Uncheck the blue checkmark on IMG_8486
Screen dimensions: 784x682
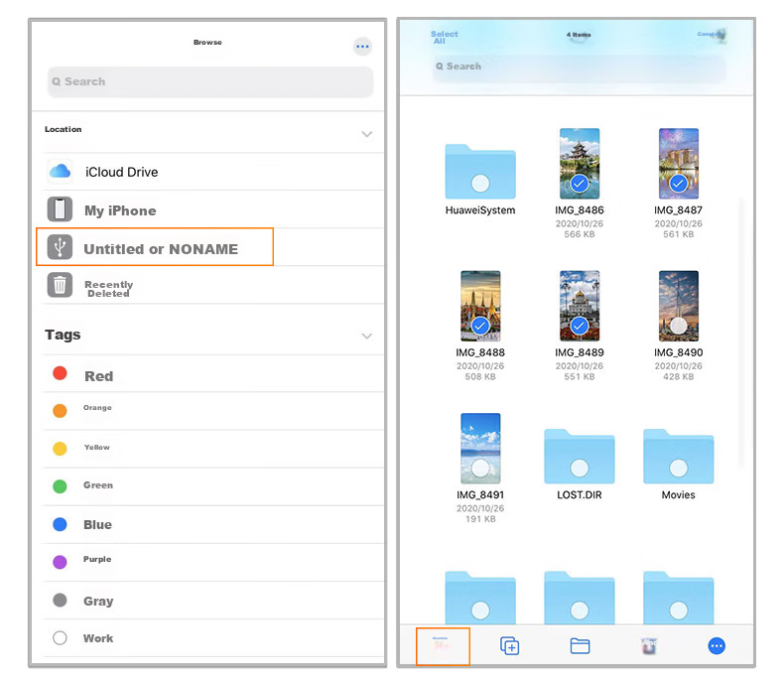(580, 184)
